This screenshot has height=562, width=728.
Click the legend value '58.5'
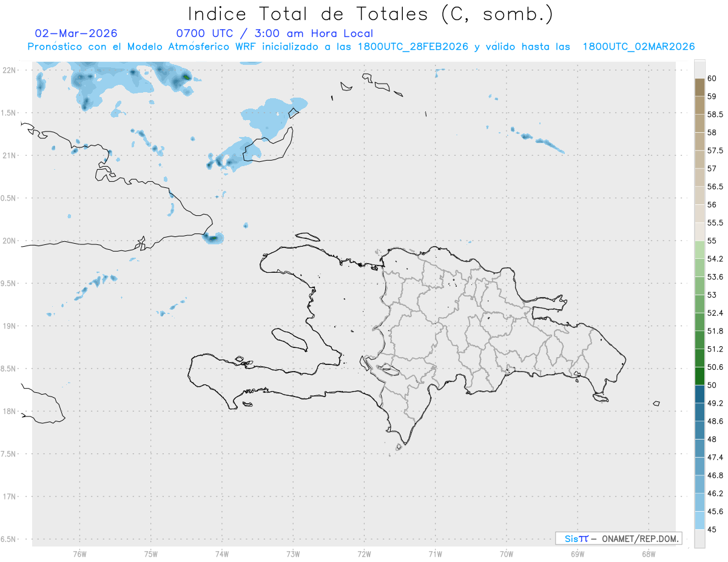pyautogui.click(x=715, y=114)
